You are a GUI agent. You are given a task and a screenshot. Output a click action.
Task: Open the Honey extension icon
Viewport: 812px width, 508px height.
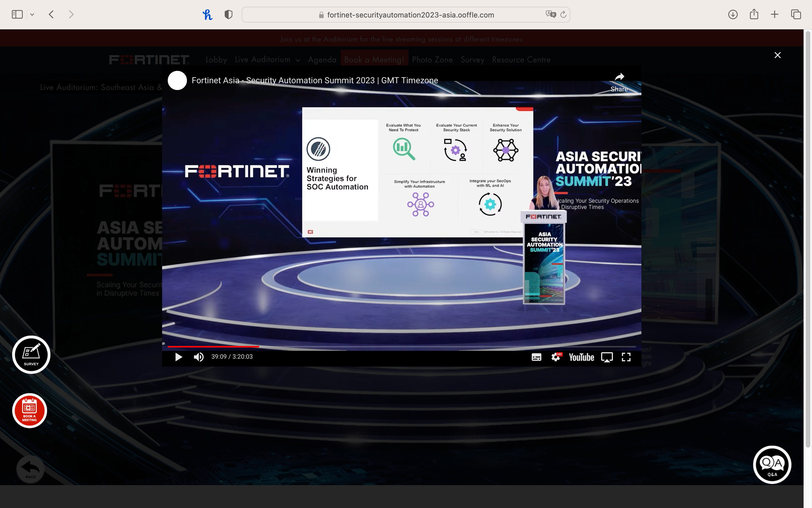point(207,14)
